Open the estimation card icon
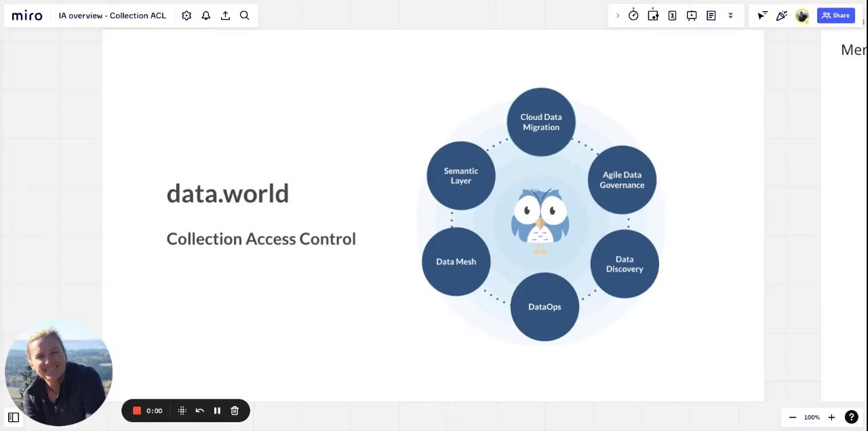The height and width of the screenshot is (431, 868). click(x=672, y=16)
